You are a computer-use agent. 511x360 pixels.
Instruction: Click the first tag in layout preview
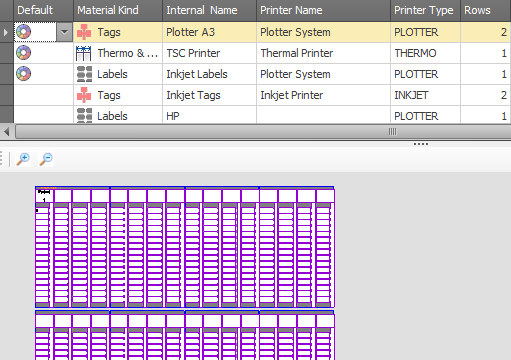(x=44, y=196)
